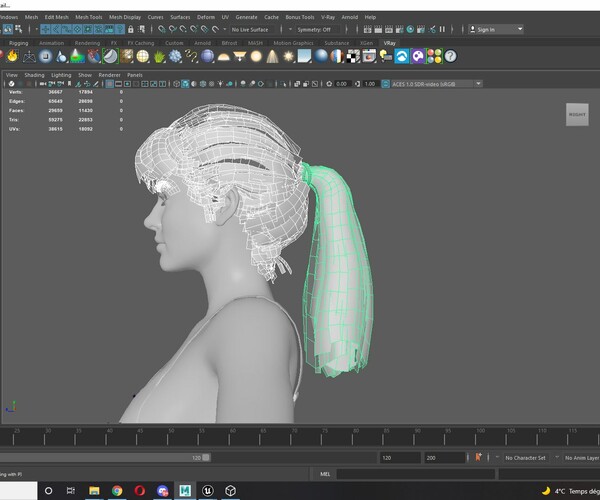Open the viewport Renderer menu
The width and height of the screenshot is (600, 500).
pyautogui.click(x=109, y=75)
